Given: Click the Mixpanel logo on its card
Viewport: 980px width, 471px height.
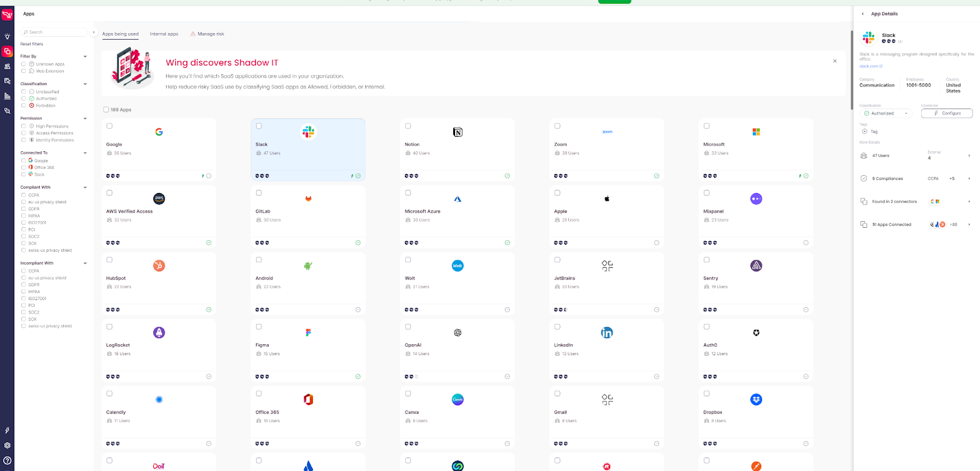Looking at the screenshot, I should tap(756, 198).
